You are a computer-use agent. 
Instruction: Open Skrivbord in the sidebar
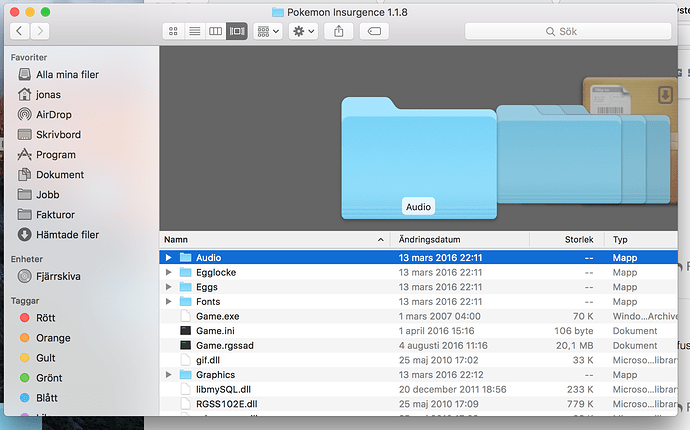click(49, 134)
